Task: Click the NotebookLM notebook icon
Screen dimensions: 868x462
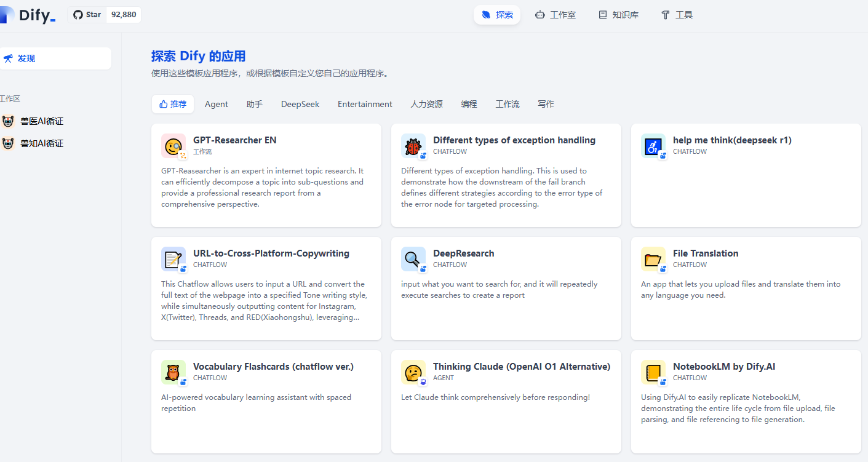Action: click(x=653, y=372)
